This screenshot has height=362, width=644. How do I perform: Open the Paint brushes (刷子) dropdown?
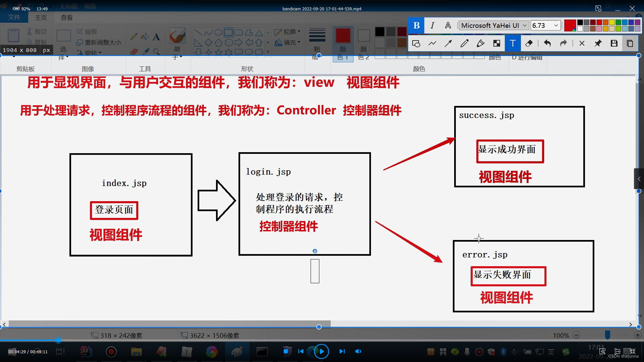tap(177, 44)
